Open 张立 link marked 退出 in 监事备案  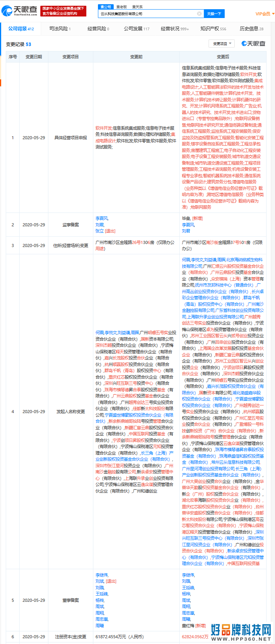(99, 231)
